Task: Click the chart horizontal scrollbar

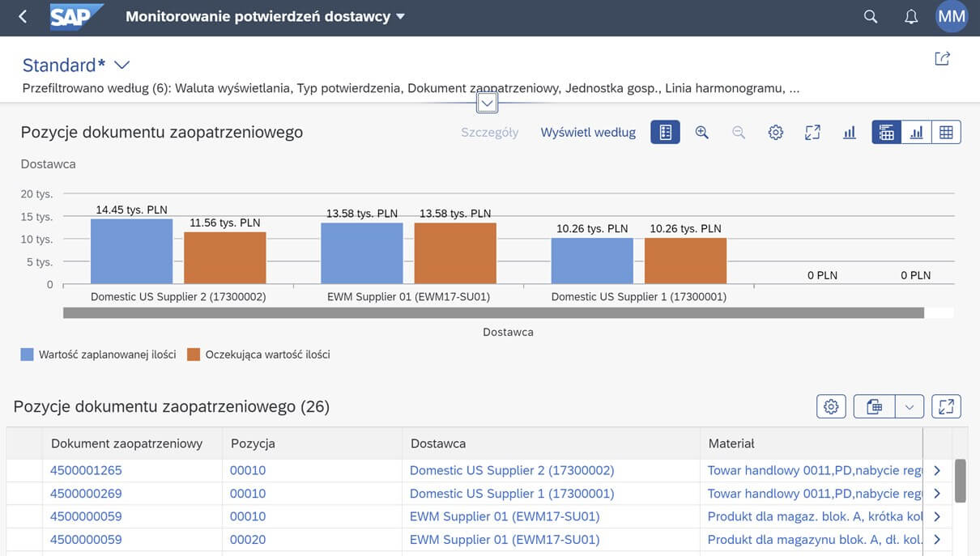Action: click(x=493, y=312)
